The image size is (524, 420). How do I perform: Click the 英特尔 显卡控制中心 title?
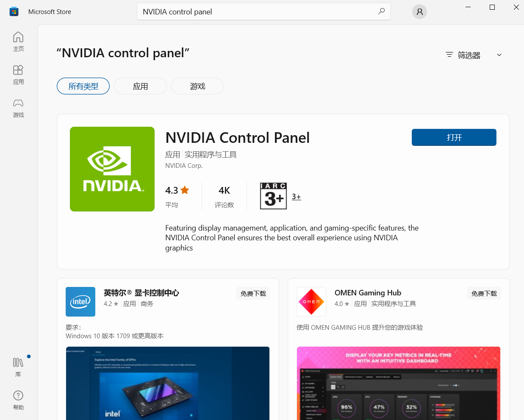(141, 293)
